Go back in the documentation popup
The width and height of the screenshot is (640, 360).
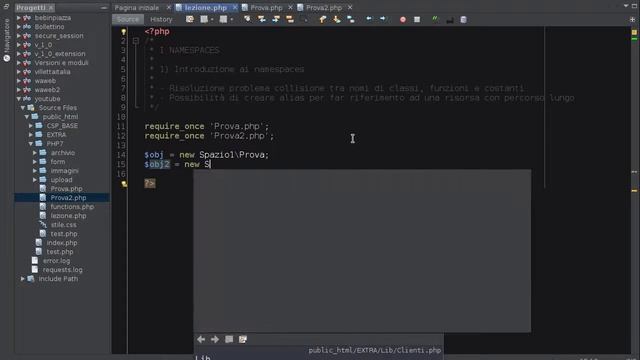[x=201, y=339]
